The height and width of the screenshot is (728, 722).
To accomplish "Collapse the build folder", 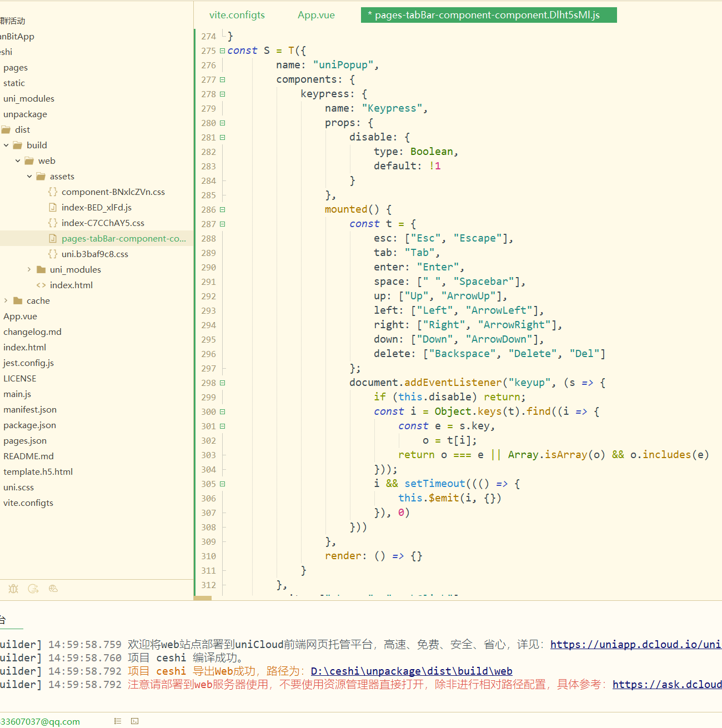I will (6, 145).
